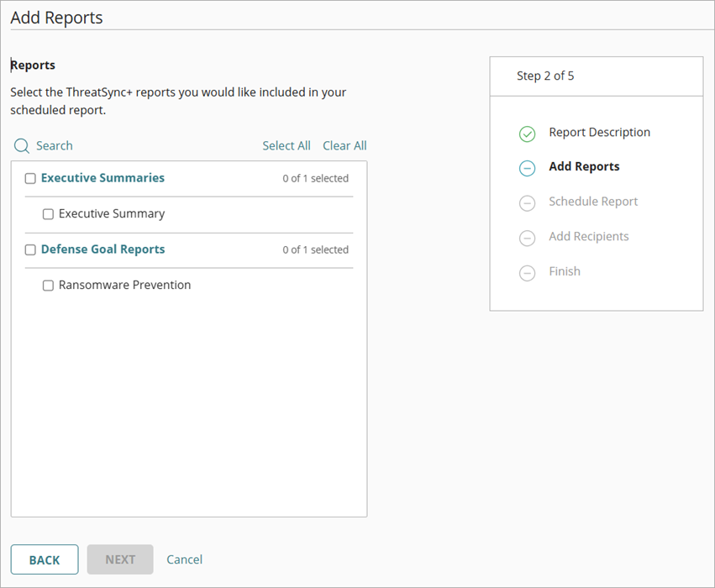Click the circle icon beside Schedule Report

coord(527,203)
